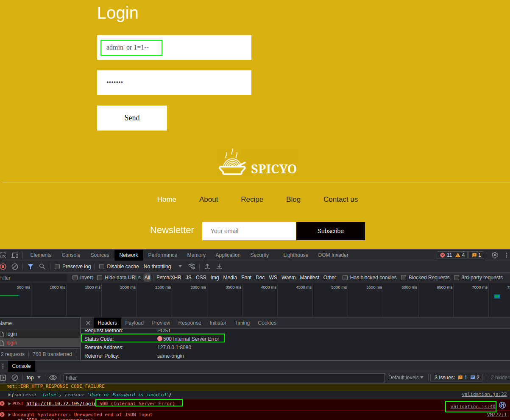Click the http://10.10.72.105/login URL in console
This screenshot has height=420, width=510.
coord(61,403)
